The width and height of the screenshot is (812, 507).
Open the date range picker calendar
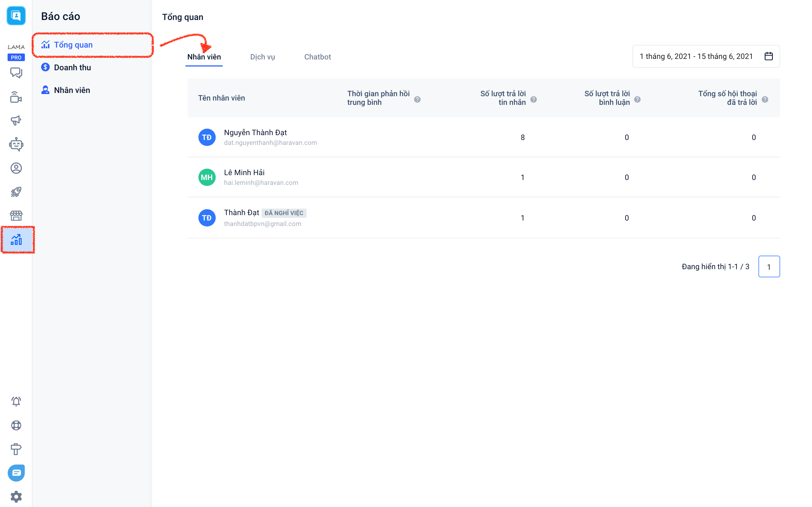(x=768, y=56)
